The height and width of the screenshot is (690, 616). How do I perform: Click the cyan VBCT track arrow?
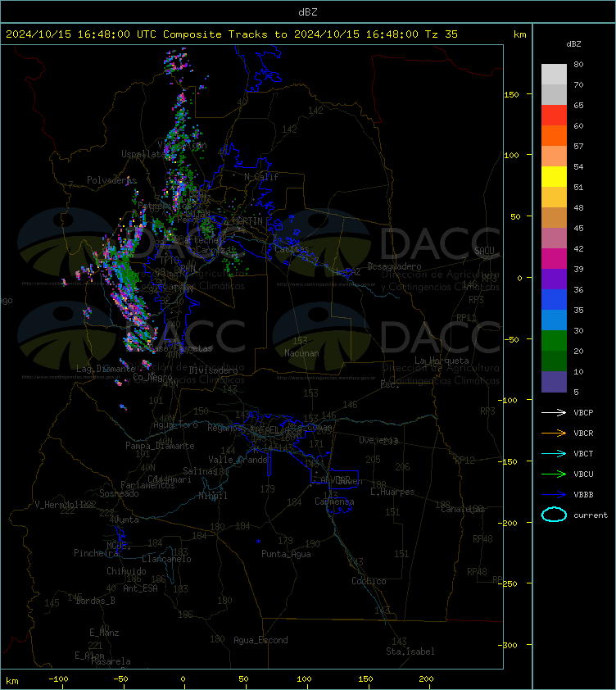(554, 453)
